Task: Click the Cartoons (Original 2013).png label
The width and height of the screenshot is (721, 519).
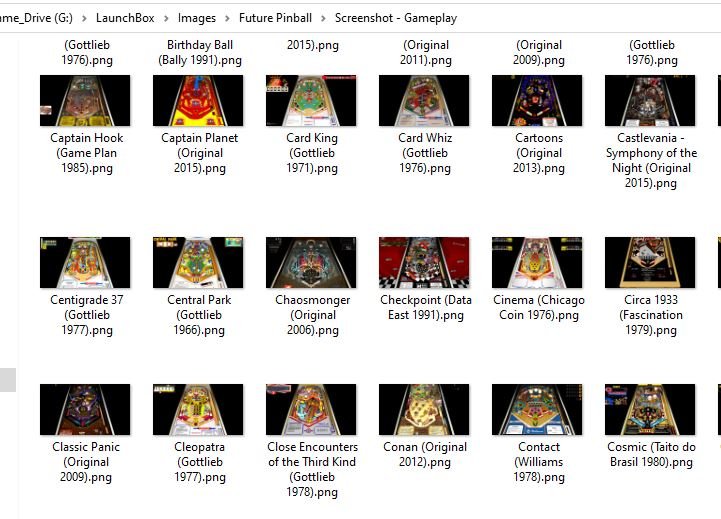Action: coord(539,153)
